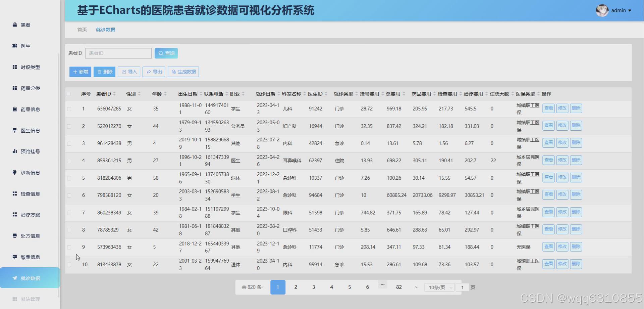Check the row for patient 636047285
The height and width of the screenshot is (309, 644).
[69, 109]
